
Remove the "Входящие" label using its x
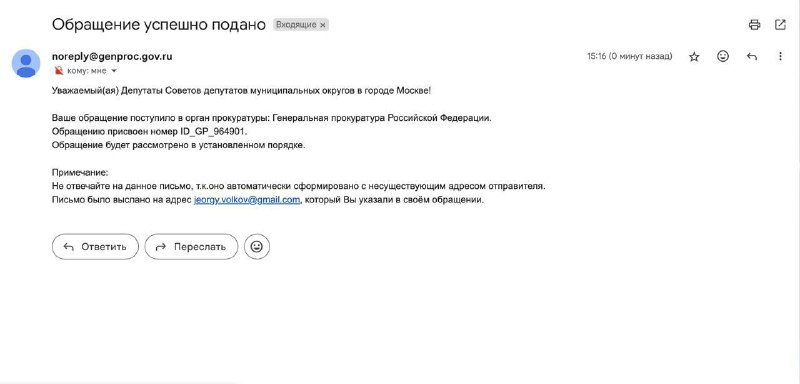pos(322,25)
